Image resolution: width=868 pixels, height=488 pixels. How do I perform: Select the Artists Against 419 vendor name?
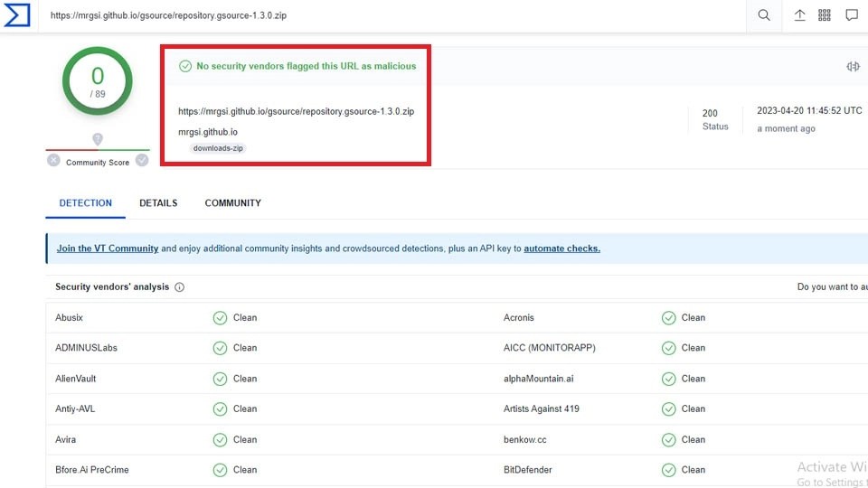[x=541, y=408]
